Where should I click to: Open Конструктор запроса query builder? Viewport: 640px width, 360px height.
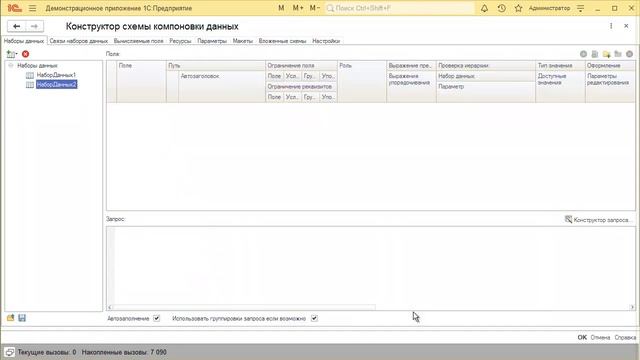[x=598, y=220]
